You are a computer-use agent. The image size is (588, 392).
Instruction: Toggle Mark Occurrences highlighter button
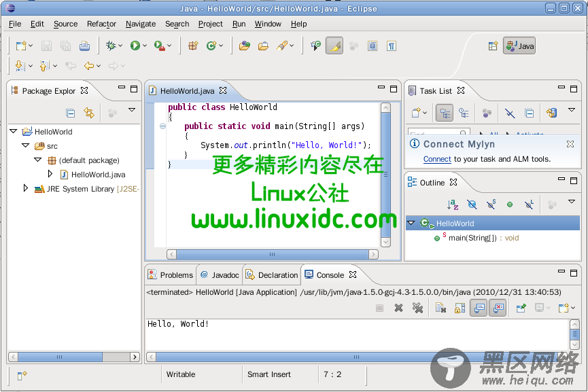[334, 46]
